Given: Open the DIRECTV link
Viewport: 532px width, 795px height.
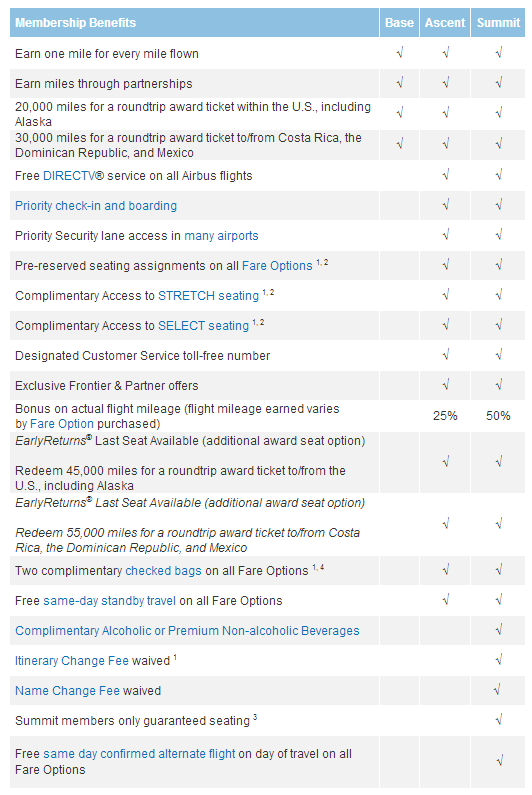Looking at the screenshot, I should [70, 176].
